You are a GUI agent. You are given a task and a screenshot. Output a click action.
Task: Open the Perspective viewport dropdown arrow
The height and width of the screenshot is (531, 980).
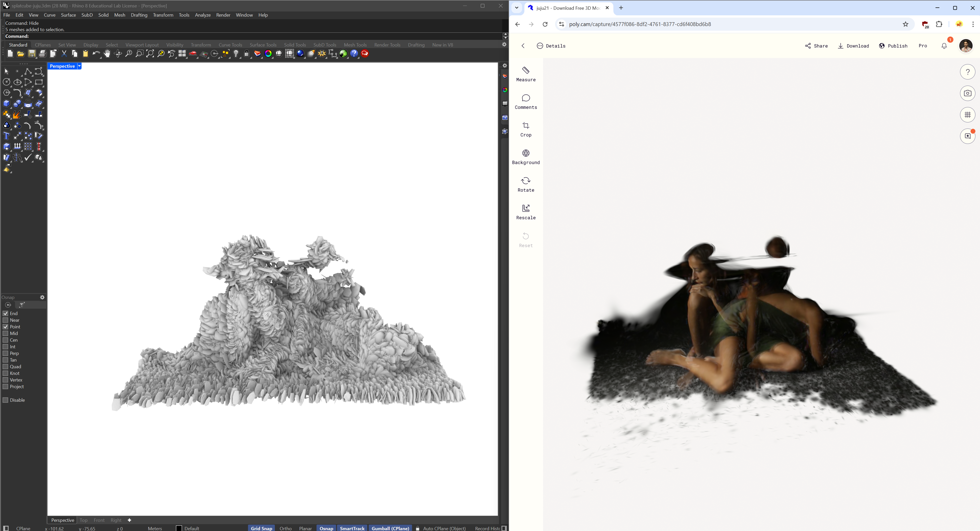pyautogui.click(x=79, y=66)
